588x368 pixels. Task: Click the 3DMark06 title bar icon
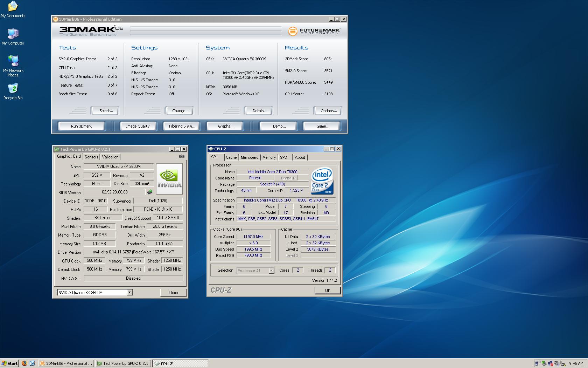[55, 19]
